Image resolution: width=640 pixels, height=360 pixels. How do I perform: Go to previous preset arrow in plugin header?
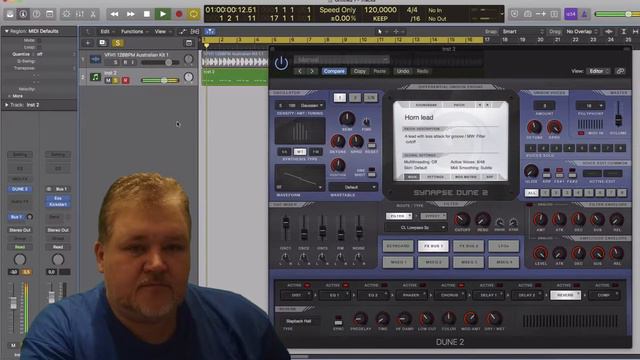pyautogui.click(x=300, y=71)
